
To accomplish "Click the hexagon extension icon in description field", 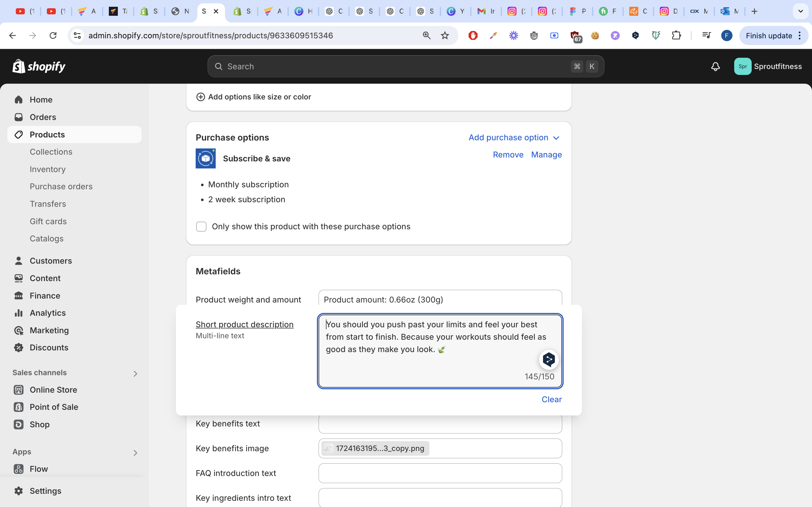I will (x=549, y=360).
